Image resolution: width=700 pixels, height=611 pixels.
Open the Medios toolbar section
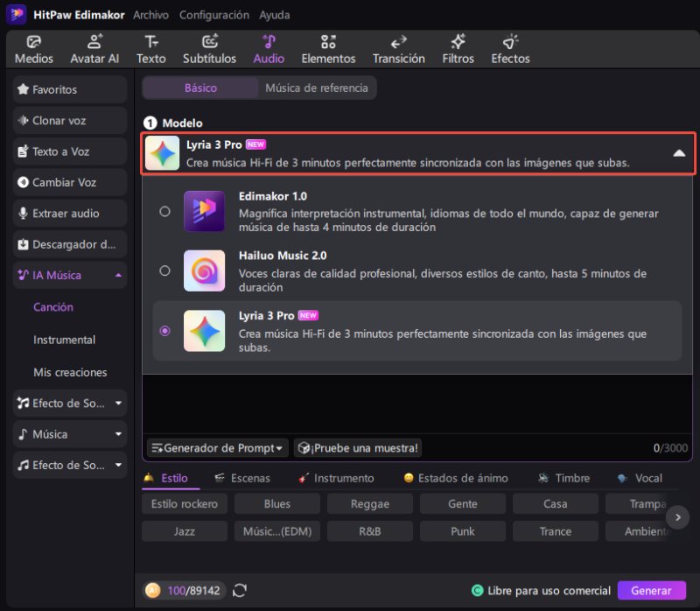34,50
